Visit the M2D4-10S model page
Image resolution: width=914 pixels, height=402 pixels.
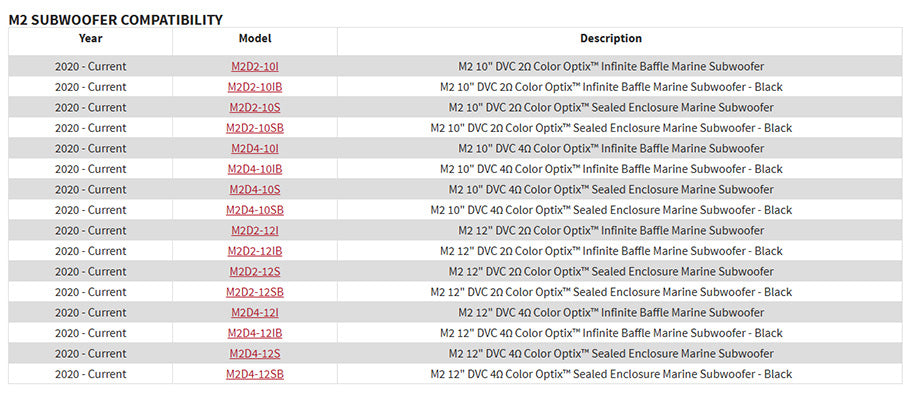pyautogui.click(x=254, y=189)
